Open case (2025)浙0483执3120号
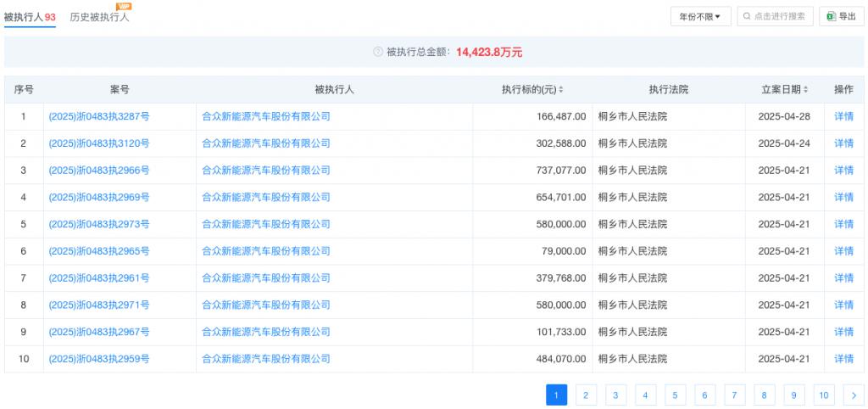This screenshot has width=868, height=409. point(99,143)
